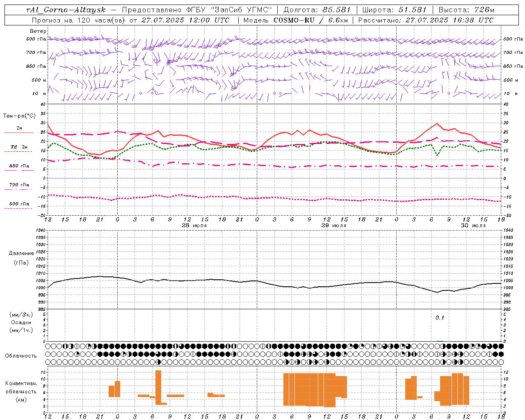The image size is (525, 420).
Task: Click the 500 гПа entry in temperature legend
Action: 19,204
